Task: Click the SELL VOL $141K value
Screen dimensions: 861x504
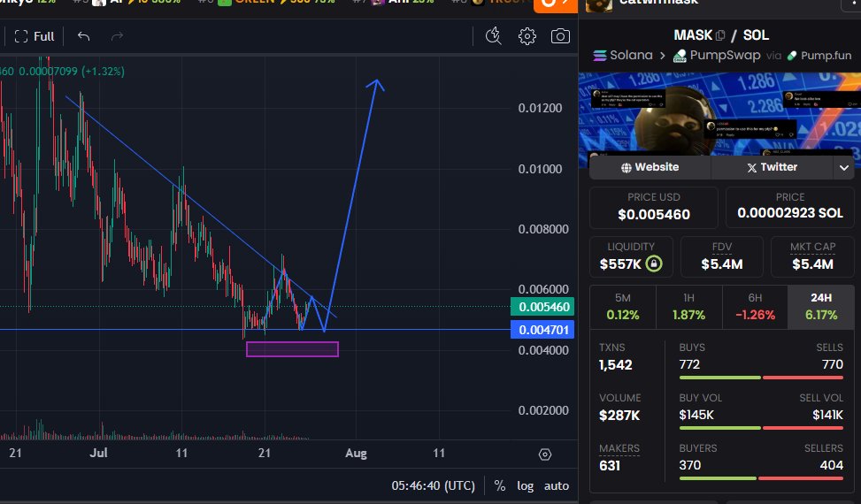Action: pyautogui.click(x=827, y=416)
